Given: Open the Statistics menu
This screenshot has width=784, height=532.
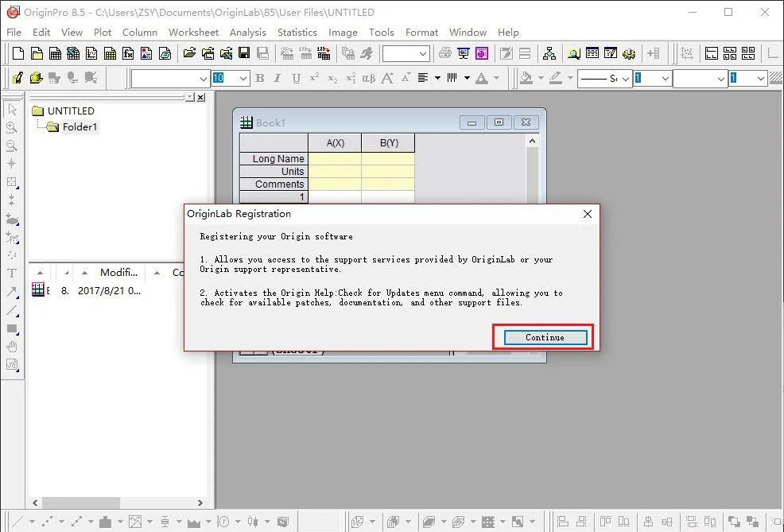Looking at the screenshot, I should click(297, 32).
